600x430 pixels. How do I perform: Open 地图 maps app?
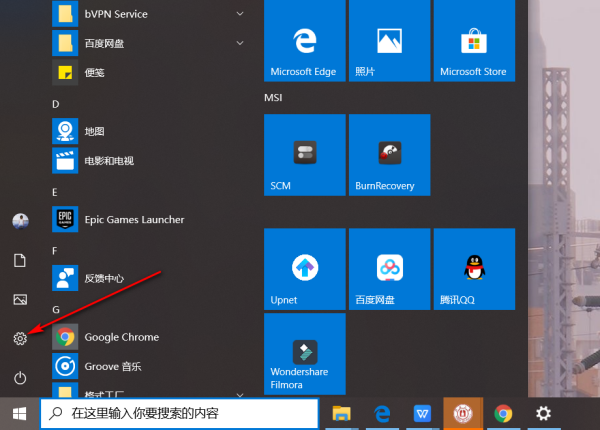click(149, 131)
